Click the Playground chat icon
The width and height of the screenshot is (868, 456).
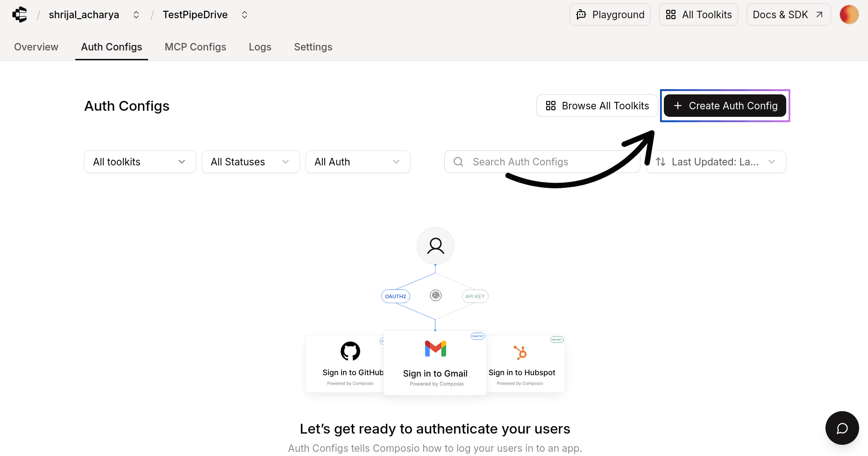(581, 14)
